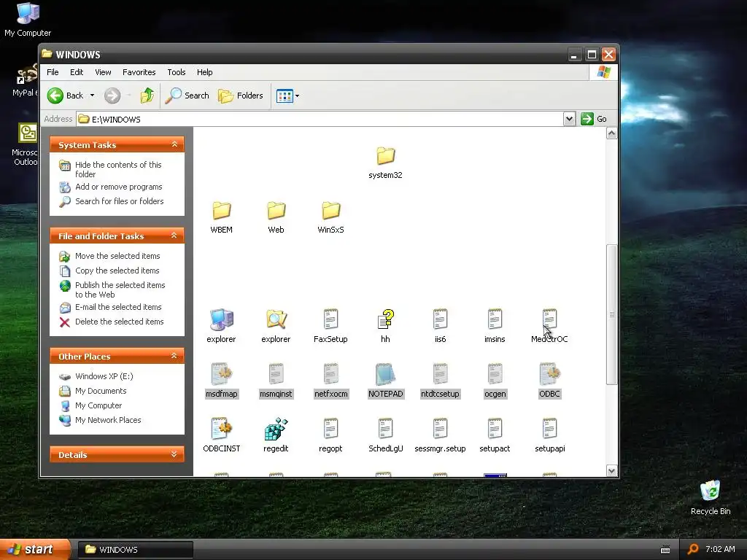Click Publish the selected items to the Web
The height and width of the screenshot is (560, 747).
(120, 290)
